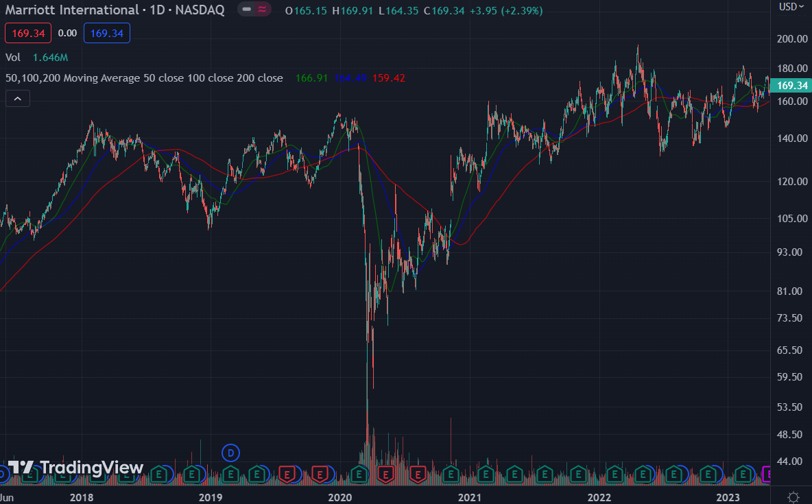The height and width of the screenshot is (504, 812).
Task: Select the 50,100,200 Moving Average indicator legend
Action: pos(144,78)
